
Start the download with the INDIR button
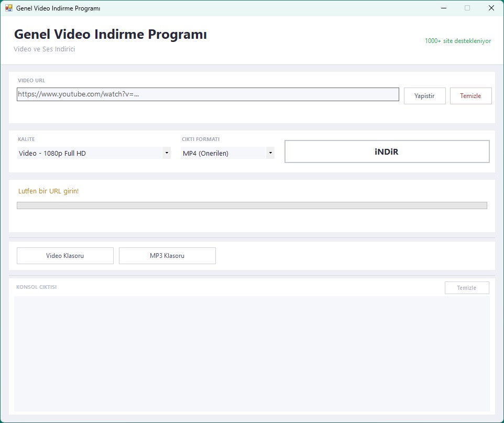[387, 151]
